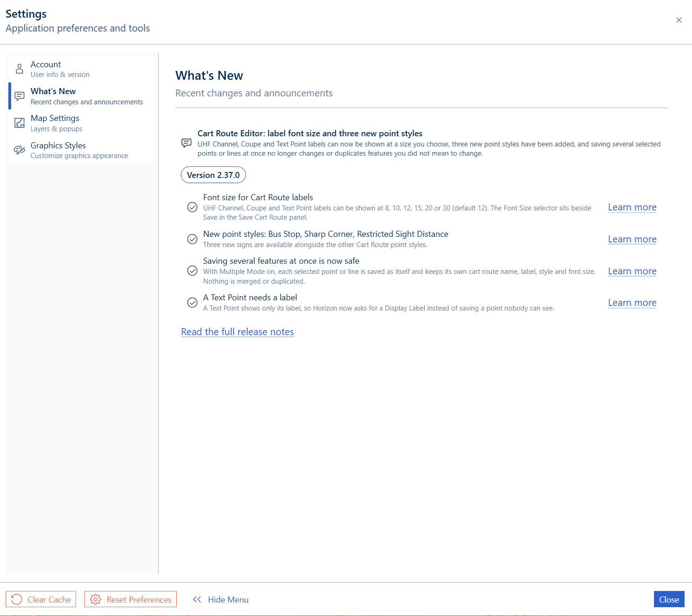The width and height of the screenshot is (692, 616).
Task: Switch to the Map Settings section
Action: (x=82, y=123)
